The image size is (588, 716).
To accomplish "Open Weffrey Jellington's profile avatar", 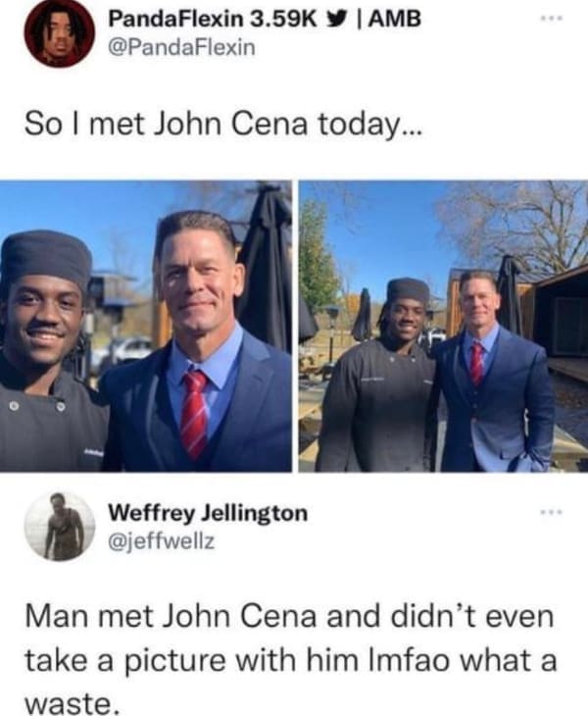I will [60, 526].
